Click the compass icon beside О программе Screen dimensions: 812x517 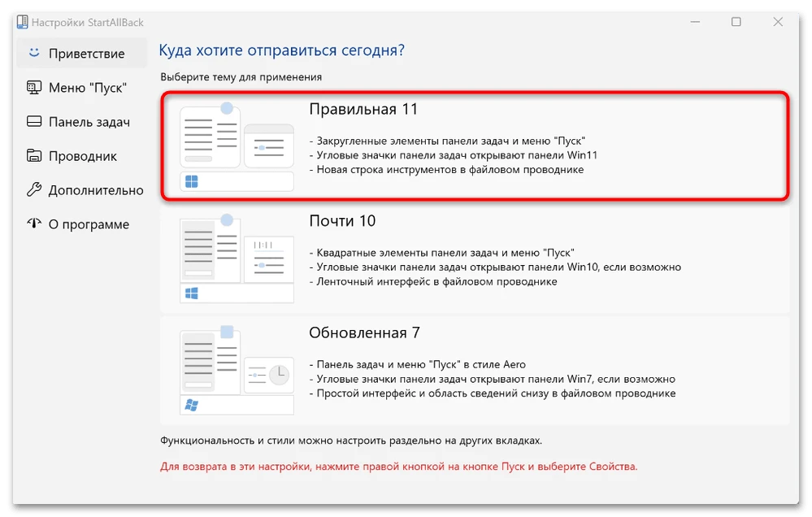(33, 224)
